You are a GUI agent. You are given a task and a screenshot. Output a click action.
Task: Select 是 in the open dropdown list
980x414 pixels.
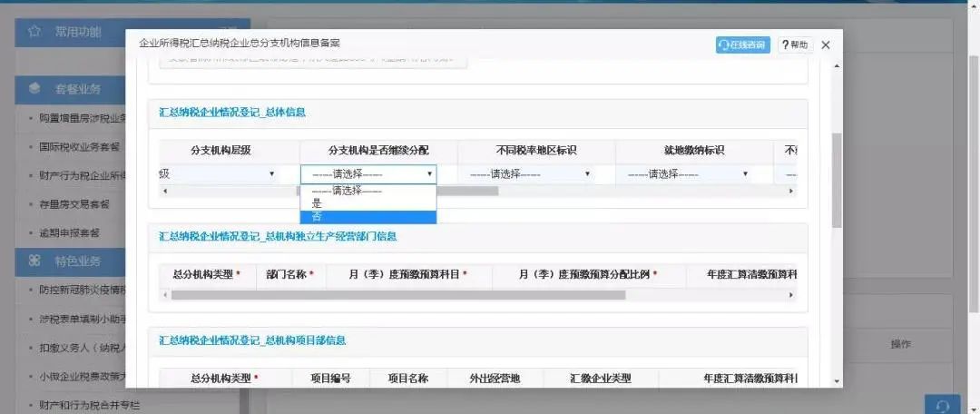[367, 204]
